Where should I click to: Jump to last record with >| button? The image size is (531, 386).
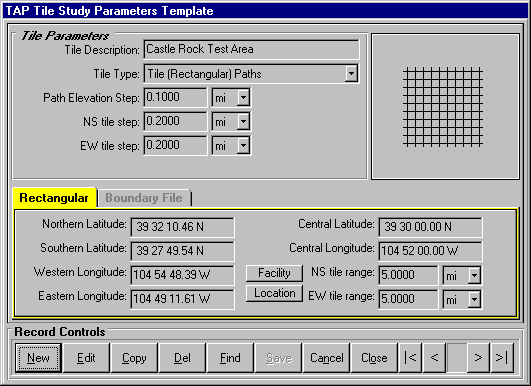pos(502,358)
